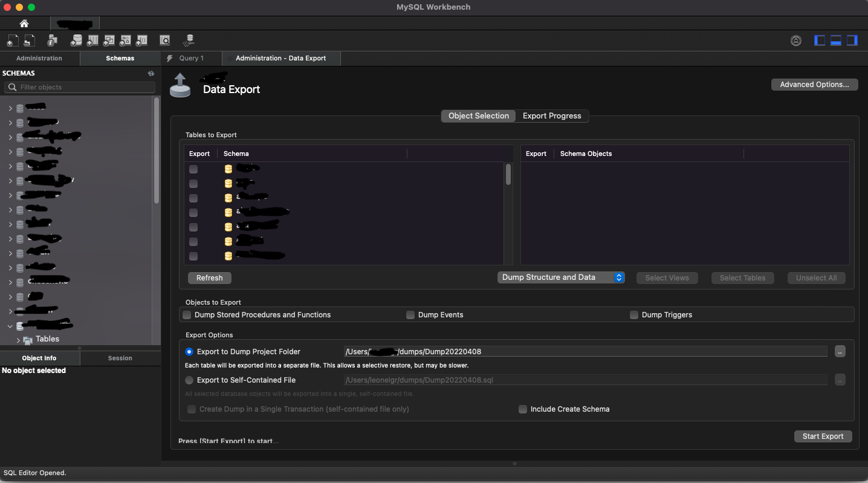Image resolution: width=868 pixels, height=483 pixels.
Task: Click the Unselect All button
Action: [816, 278]
